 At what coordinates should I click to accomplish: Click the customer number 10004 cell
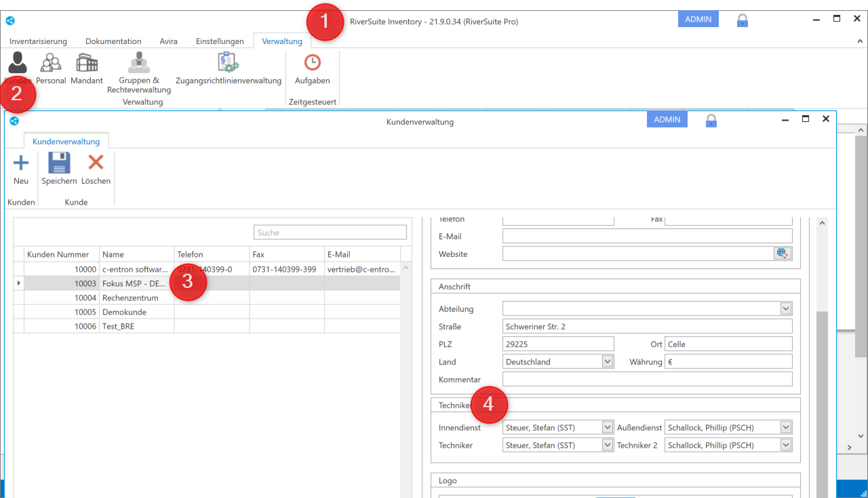coord(62,297)
